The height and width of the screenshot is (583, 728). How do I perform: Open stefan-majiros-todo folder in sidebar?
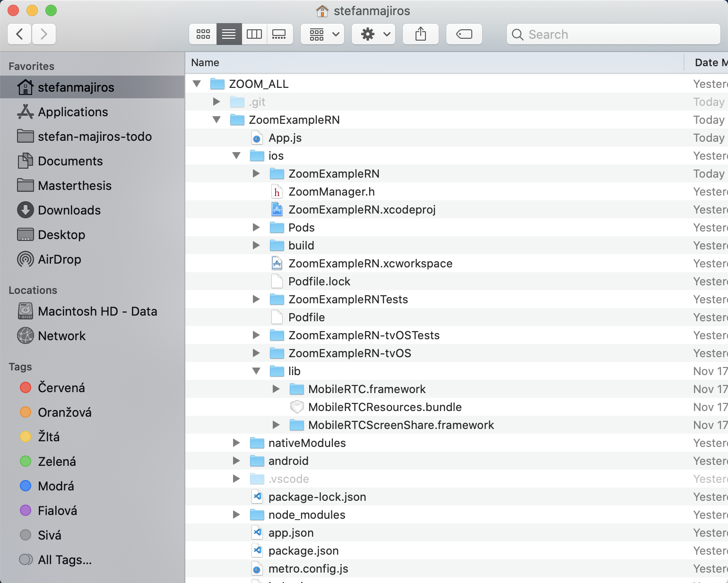[92, 137]
